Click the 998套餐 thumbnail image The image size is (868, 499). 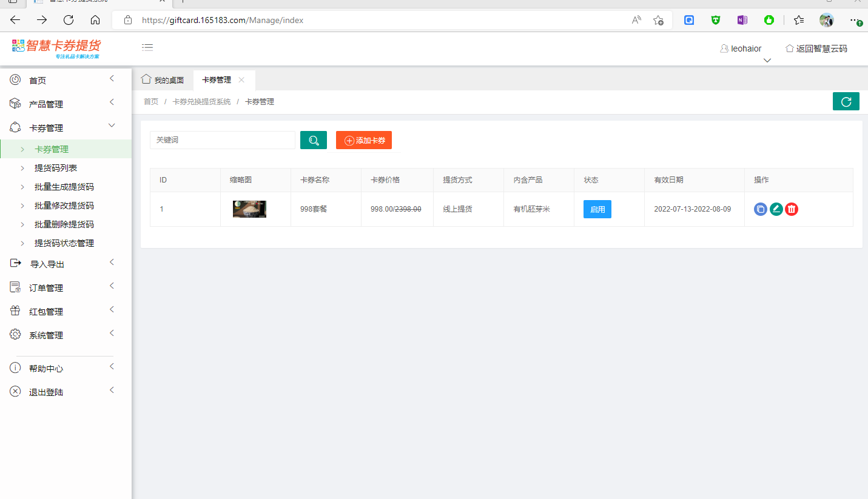click(249, 209)
